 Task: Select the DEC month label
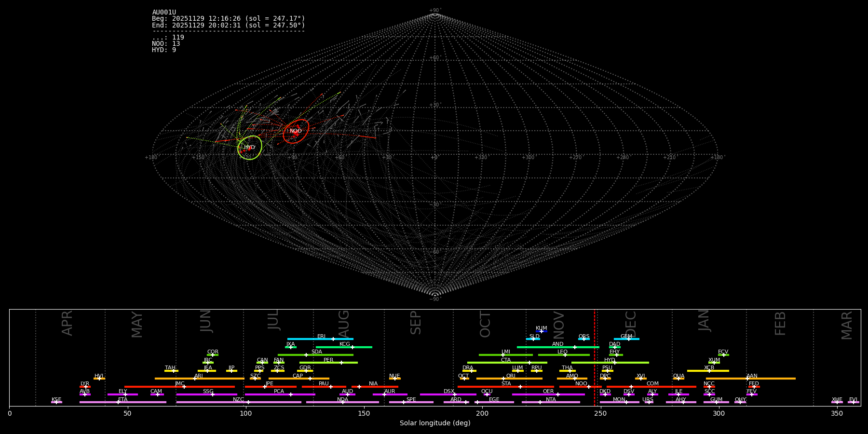630,324
